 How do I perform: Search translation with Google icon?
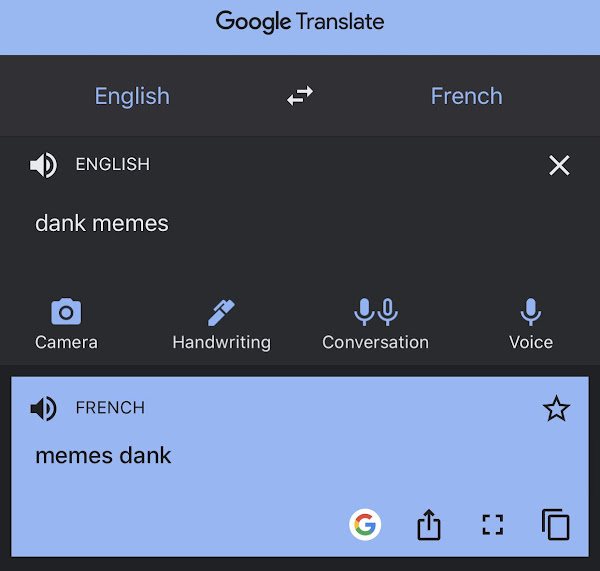(365, 525)
